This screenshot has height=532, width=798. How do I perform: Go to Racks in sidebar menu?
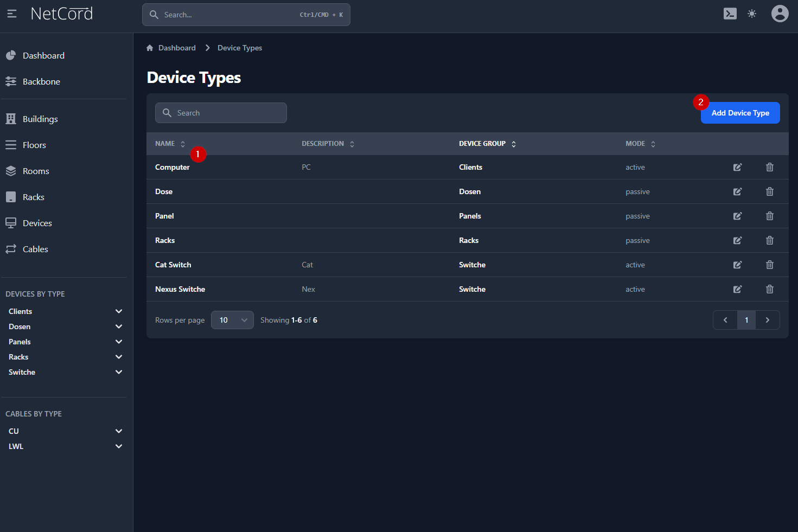pos(34,197)
